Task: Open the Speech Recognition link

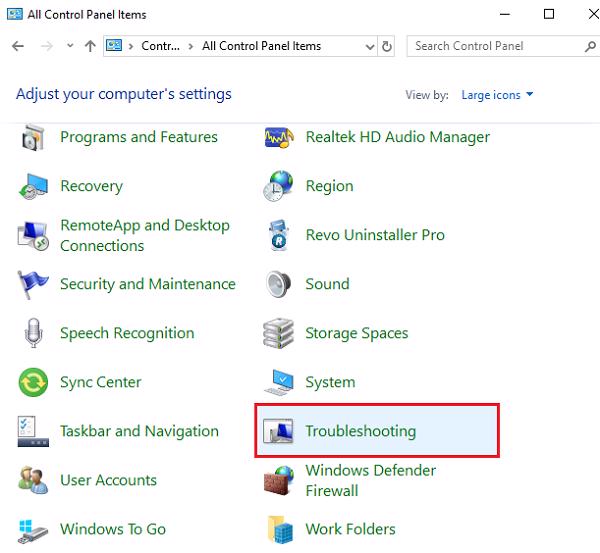Action: (x=127, y=333)
